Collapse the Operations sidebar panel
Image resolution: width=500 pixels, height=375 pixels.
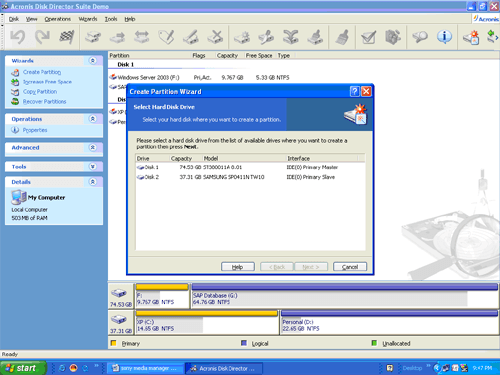coord(93,119)
